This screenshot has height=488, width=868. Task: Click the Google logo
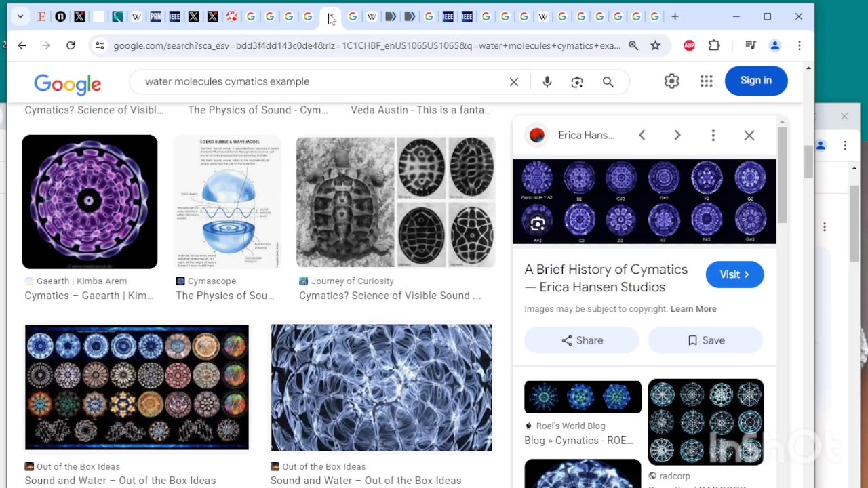pyautogui.click(x=68, y=83)
